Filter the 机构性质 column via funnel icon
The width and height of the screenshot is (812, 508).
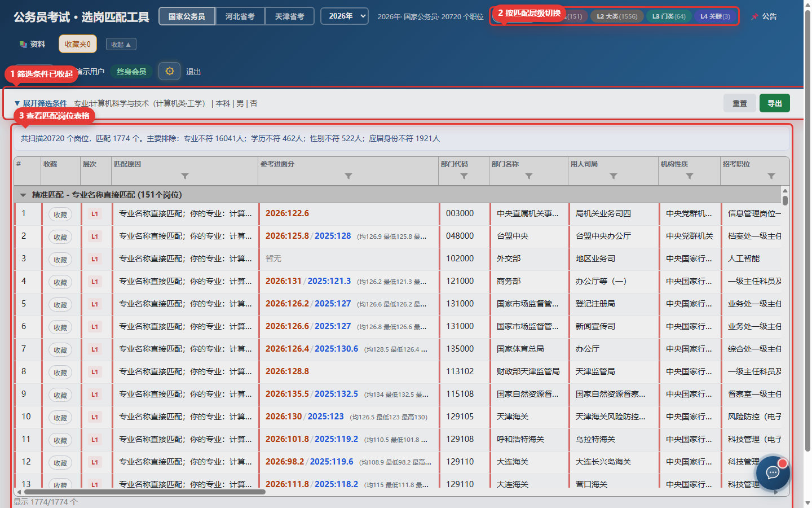point(690,176)
